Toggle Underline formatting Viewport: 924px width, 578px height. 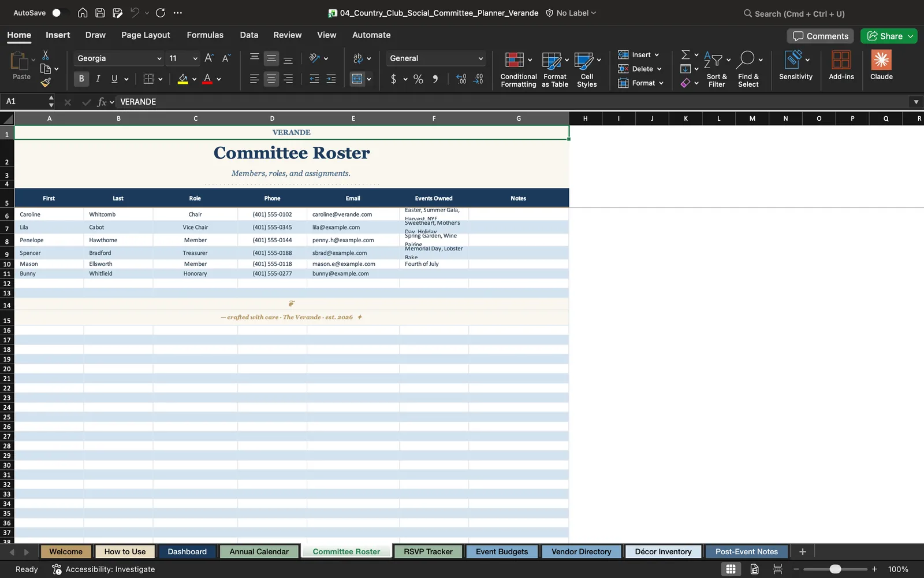(114, 79)
